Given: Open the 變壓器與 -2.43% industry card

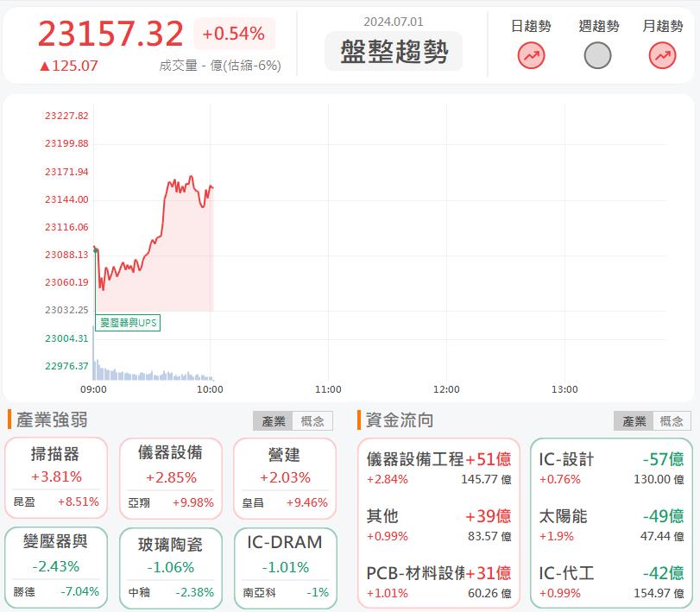Looking at the screenshot, I should pos(56,568).
